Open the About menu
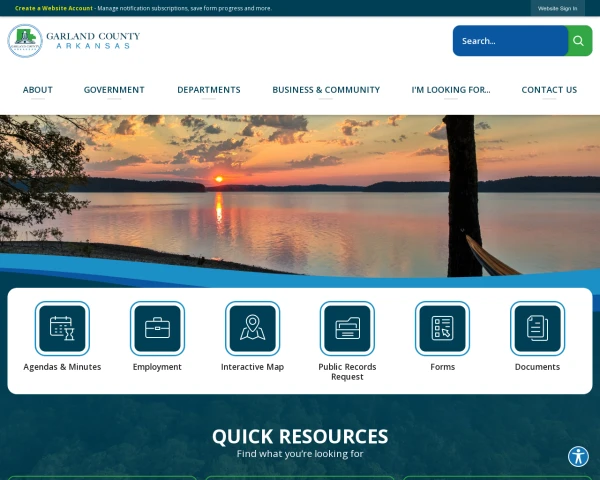This screenshot has width=600, height=480. 38,90
